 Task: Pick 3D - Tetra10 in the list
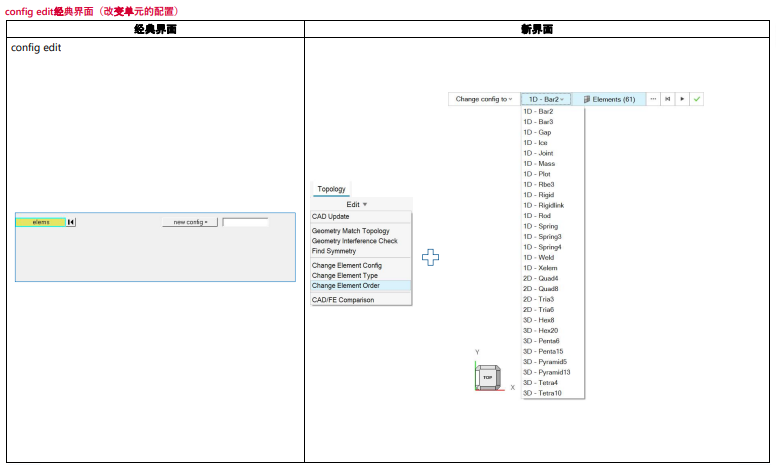pyautogui.click(x=542, y=393)
